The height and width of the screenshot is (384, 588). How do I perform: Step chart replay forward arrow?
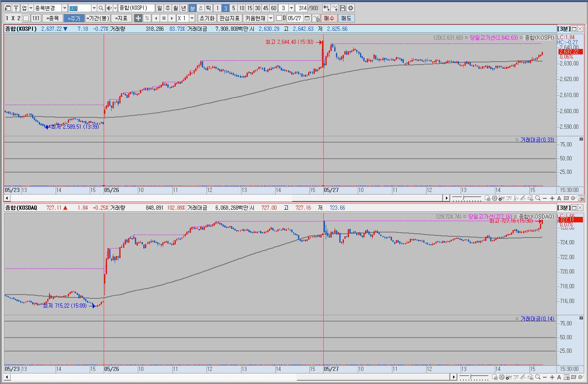(x=172, y=18)
